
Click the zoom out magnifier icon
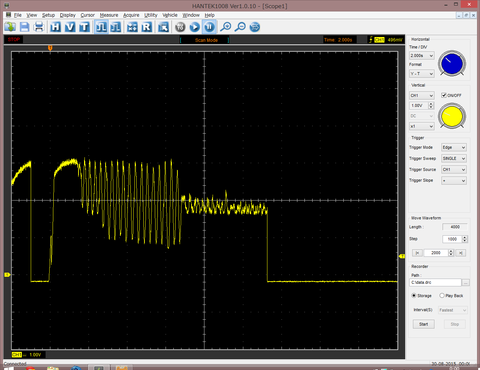point(240,27)
